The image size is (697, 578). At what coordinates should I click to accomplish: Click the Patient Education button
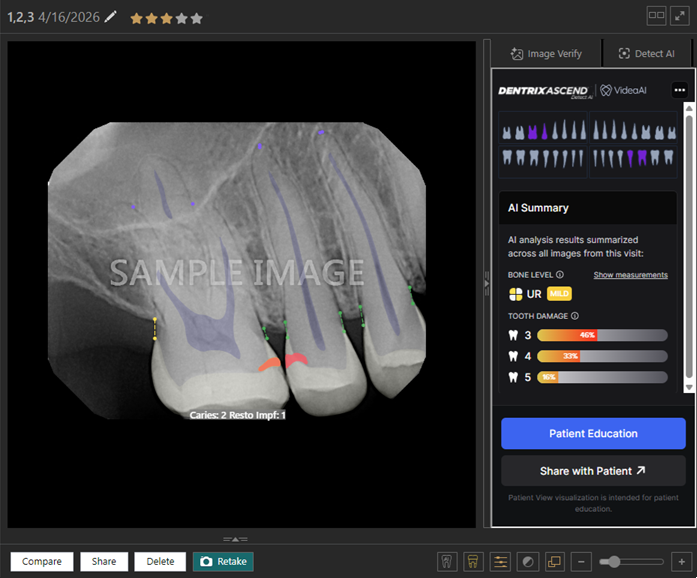point(593,434)
